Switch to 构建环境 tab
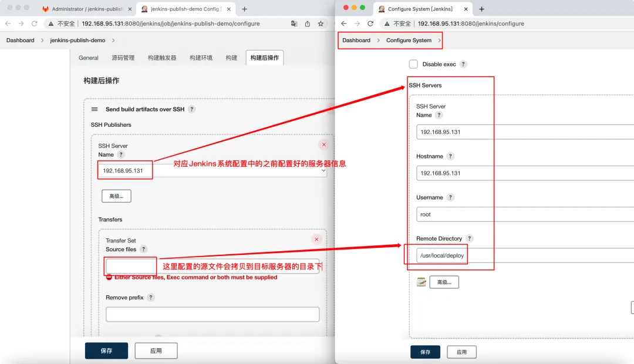Image resolution: width=634 pixels, height=364 pixels. pos(201,58)
